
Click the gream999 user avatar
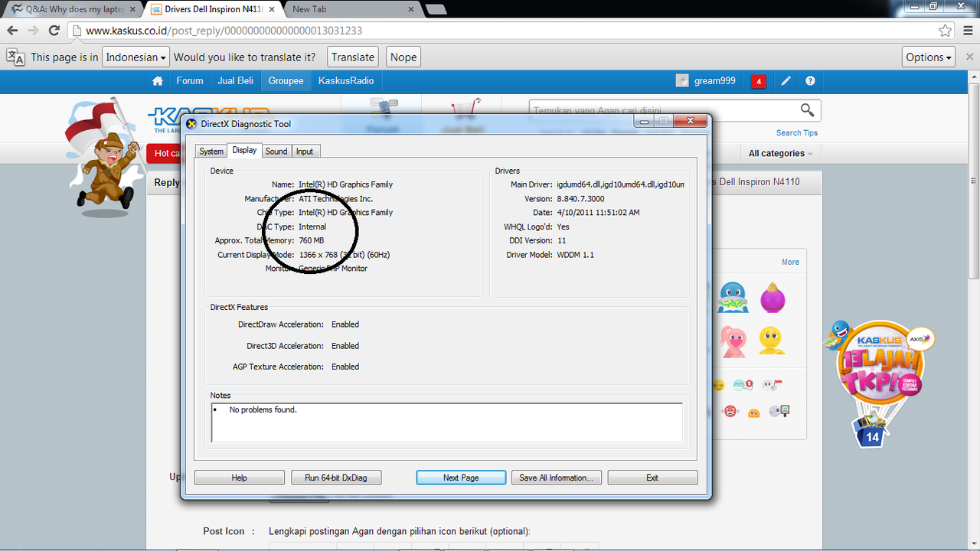pyautogui.click(x=682, y=81)
